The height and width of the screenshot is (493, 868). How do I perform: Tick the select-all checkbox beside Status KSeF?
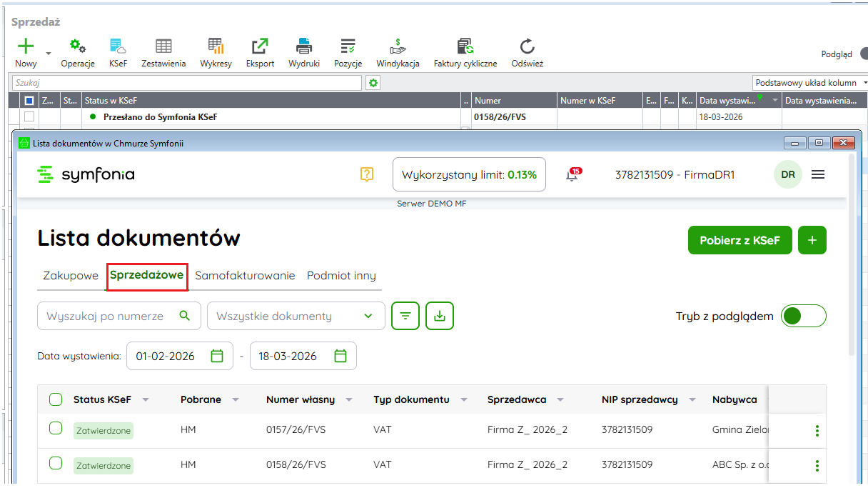[56, 399]
